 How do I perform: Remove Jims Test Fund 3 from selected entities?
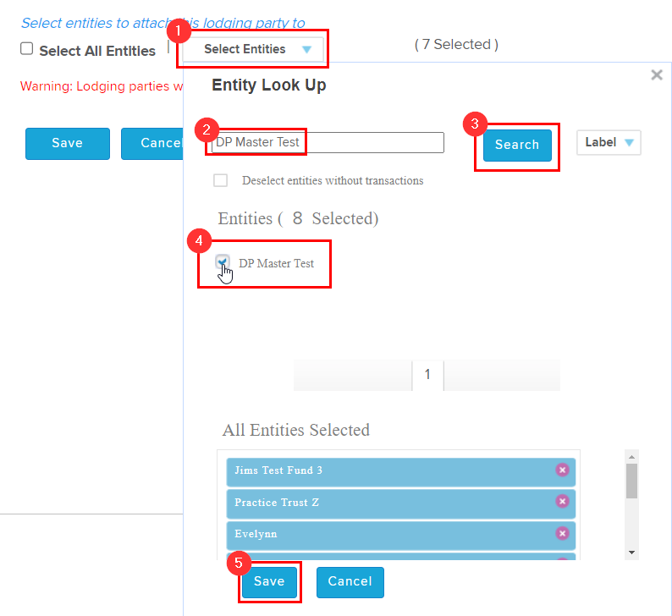point(562,470)
